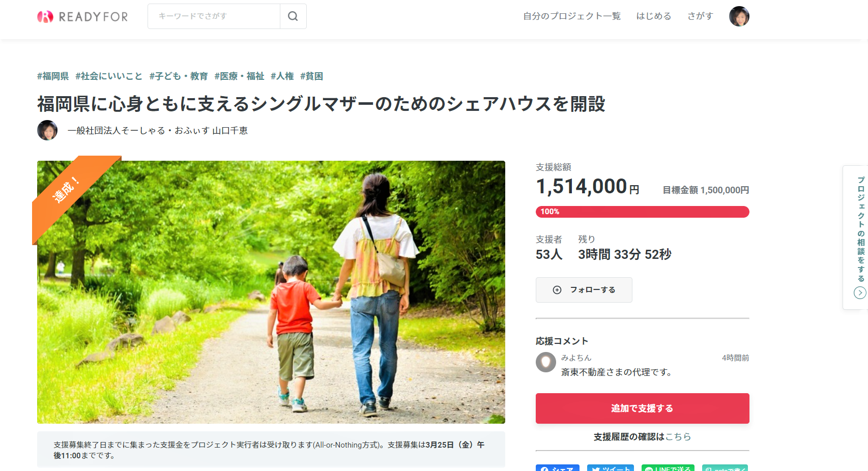Image resolution: width=868 pixels, height=471 pixels.
Task: Click the こちら link for support history
Action: (x=678, y=436)
